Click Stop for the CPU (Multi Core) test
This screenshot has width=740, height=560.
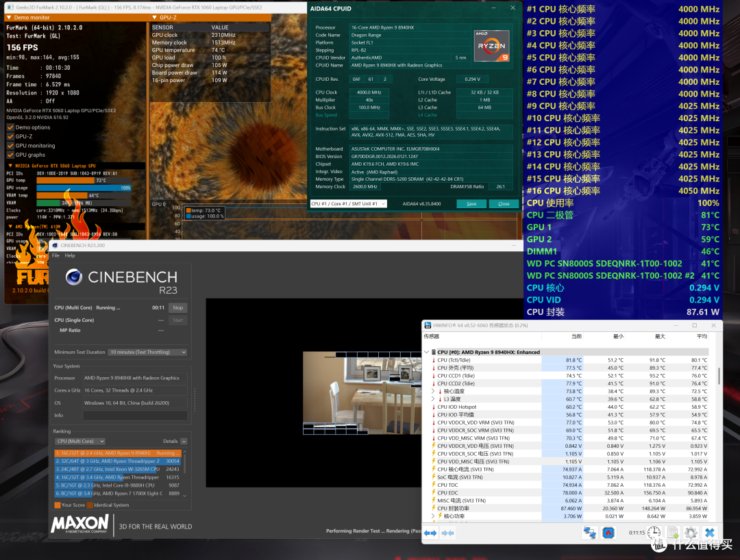pyautogui.click(x=178, y=308)
